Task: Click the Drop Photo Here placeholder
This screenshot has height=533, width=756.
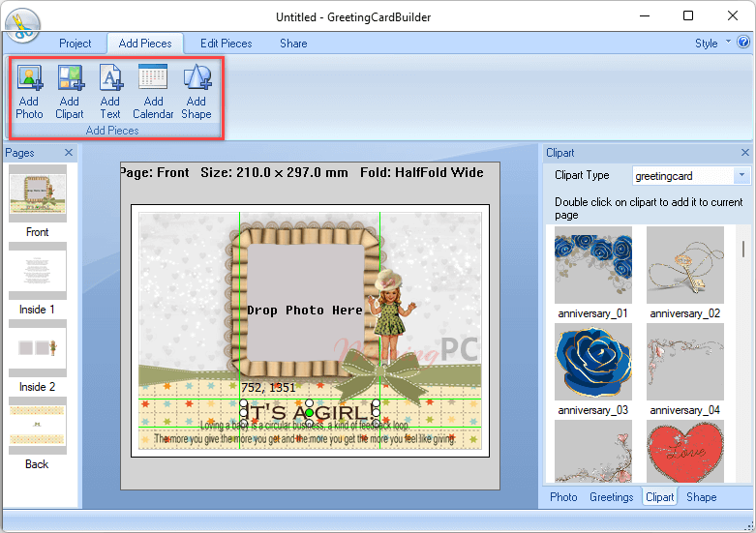Action: 305,310
